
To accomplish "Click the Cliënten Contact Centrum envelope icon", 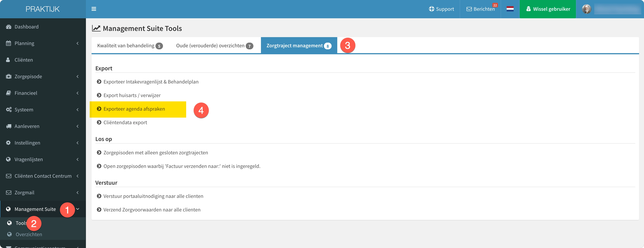I will [x=8, y=176].
